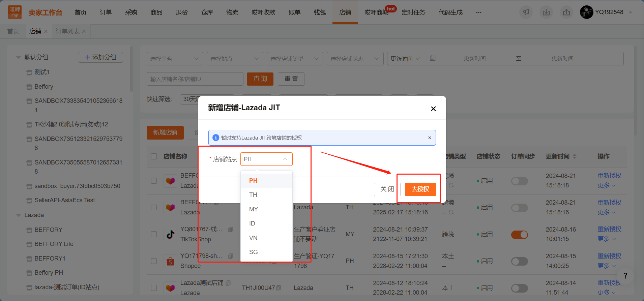Click the 添加分组 button
The image size is (644, 301).
100,57
